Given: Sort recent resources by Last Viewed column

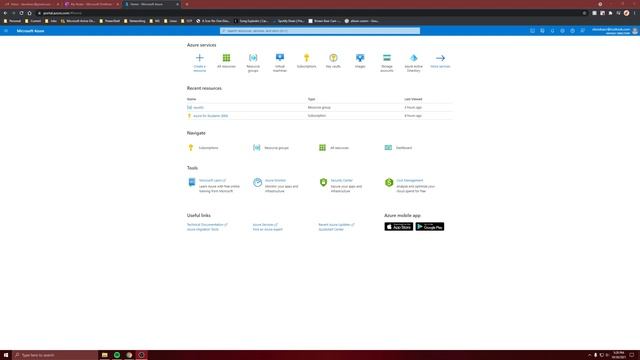Looking at the screenshot, I should tap(413, 99).
